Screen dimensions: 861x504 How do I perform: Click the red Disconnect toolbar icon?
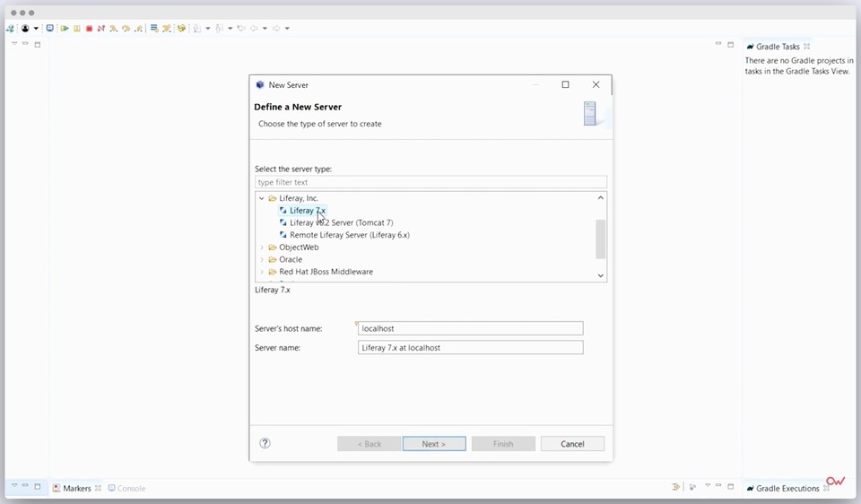click(101, 28)
